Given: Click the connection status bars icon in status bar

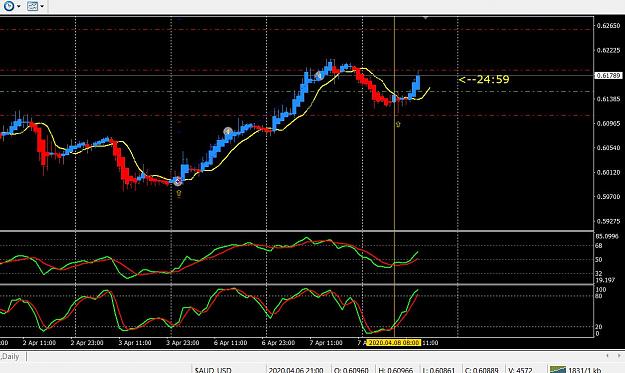Looking at the screenshot, I should [x=558, y=369].
